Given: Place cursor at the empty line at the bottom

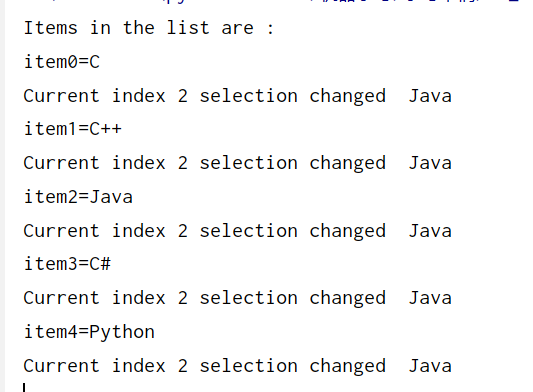Looking at the screenshot, I should [24, 388].
